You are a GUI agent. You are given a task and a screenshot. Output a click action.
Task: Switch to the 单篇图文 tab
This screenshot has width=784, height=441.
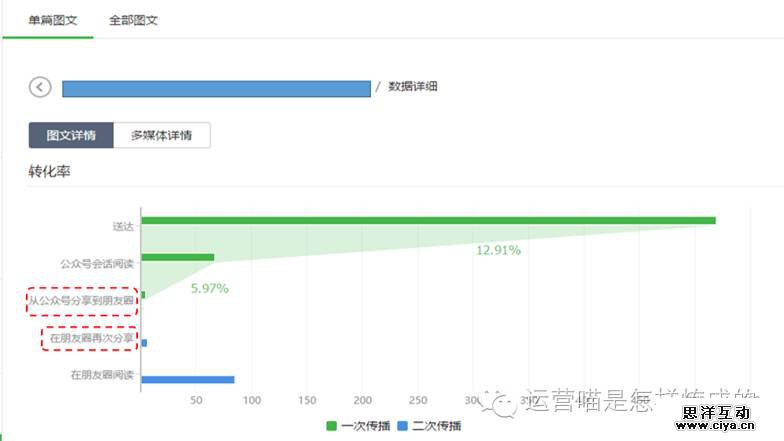pos(48,20)
